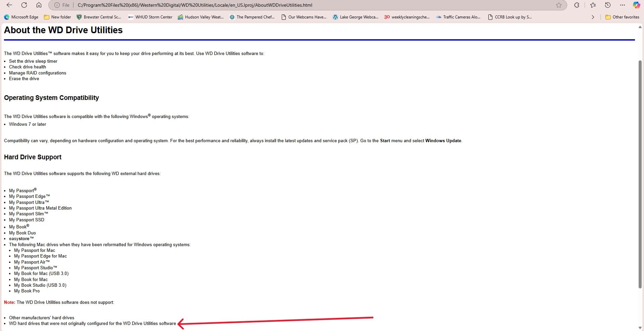
Task: Click 'My Passport for Mac' list item
Action: [x=35, y=251]
